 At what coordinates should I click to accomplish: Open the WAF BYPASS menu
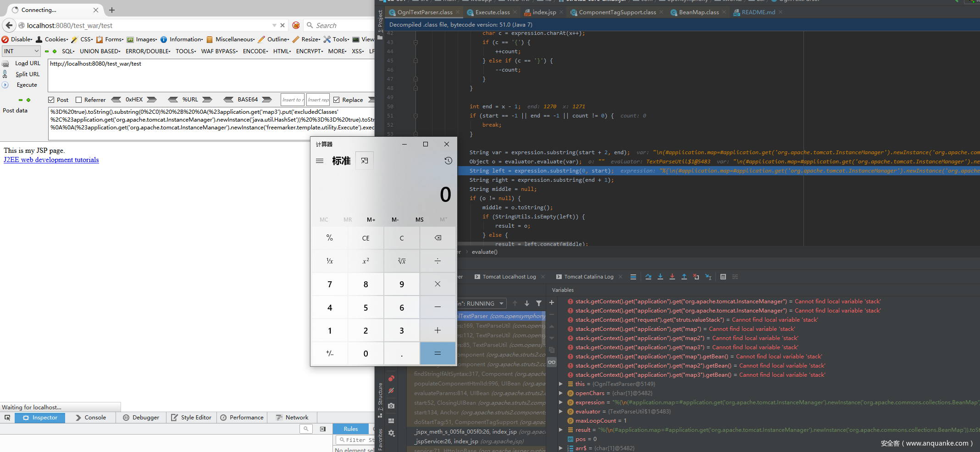pos(219,51)
